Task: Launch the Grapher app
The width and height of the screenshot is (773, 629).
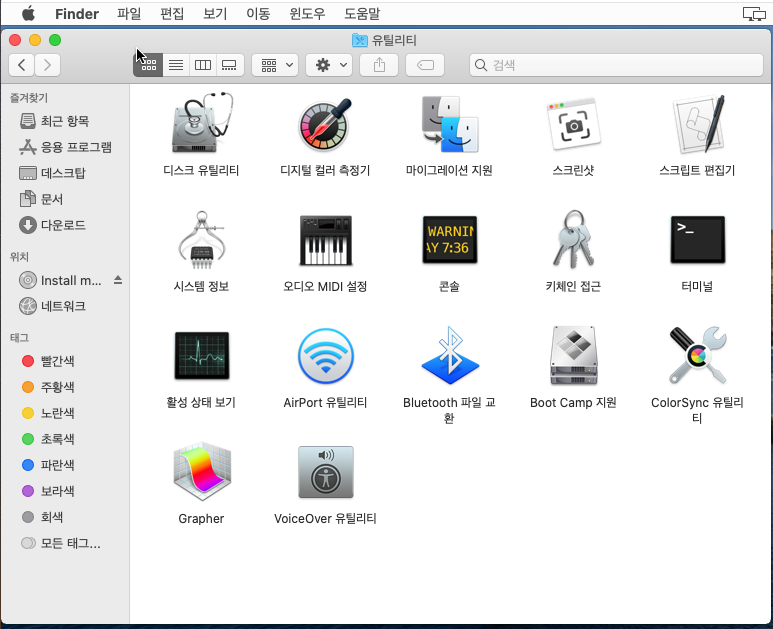Action: coord(201,472)
